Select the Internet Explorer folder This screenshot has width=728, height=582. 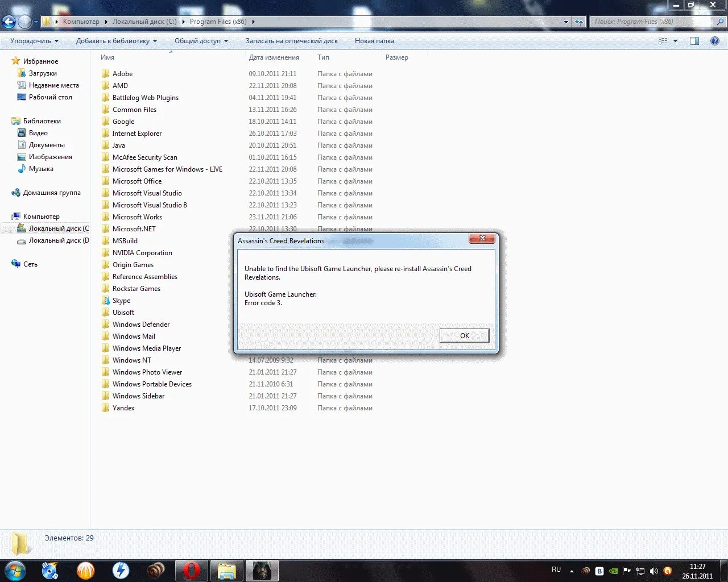[x=137, y=134]
